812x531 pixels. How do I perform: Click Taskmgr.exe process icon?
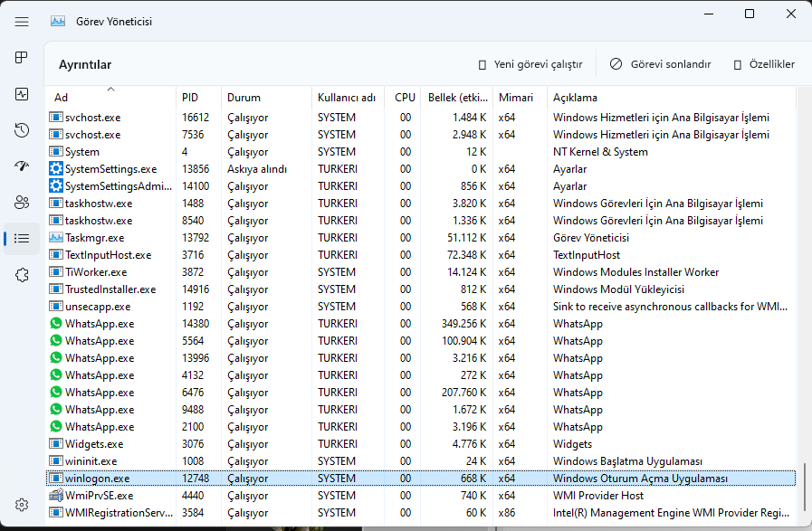pos(56,238)
